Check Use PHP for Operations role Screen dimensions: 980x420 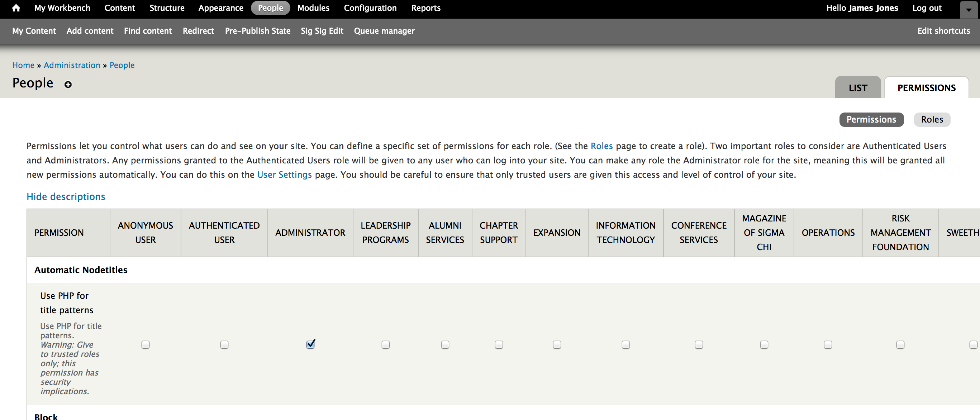click(828, 345)
